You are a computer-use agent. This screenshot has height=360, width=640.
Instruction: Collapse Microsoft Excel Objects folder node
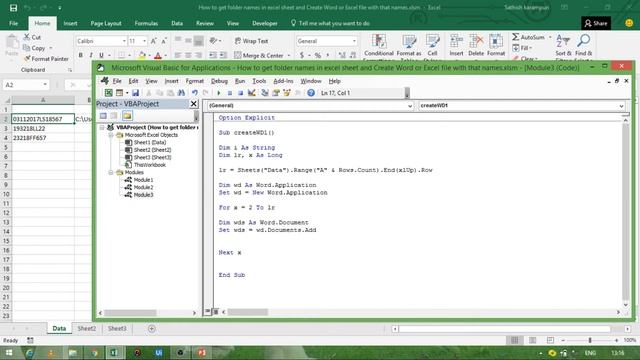[111, 135]
